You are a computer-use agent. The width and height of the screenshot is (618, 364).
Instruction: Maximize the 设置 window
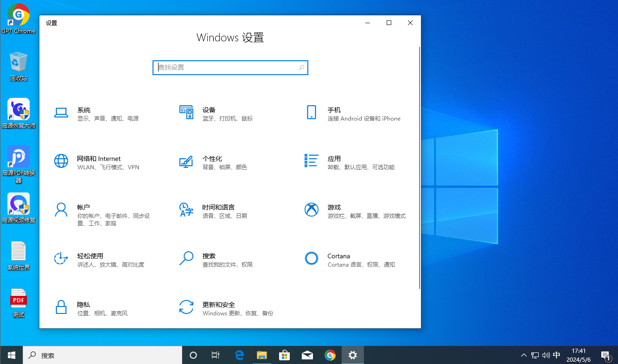(389, 23)
